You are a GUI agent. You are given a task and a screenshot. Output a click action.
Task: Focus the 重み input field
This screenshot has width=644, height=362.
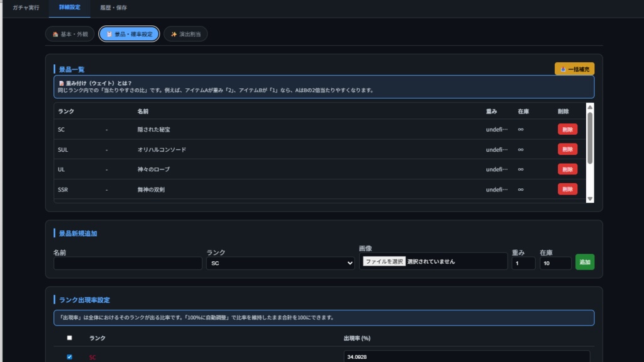[x=523, y=263]
